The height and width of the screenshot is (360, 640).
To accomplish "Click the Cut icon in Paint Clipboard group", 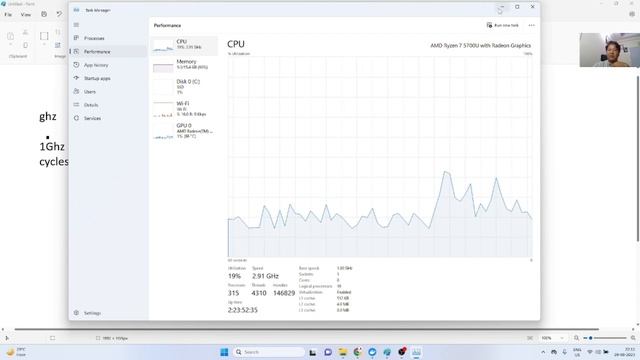I will 25,32.
